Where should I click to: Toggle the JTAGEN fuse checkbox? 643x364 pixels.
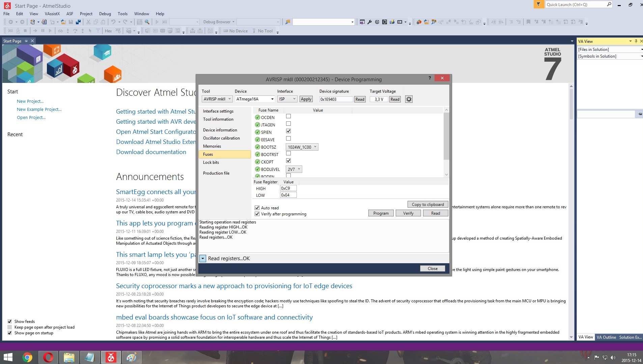point(288,124)
